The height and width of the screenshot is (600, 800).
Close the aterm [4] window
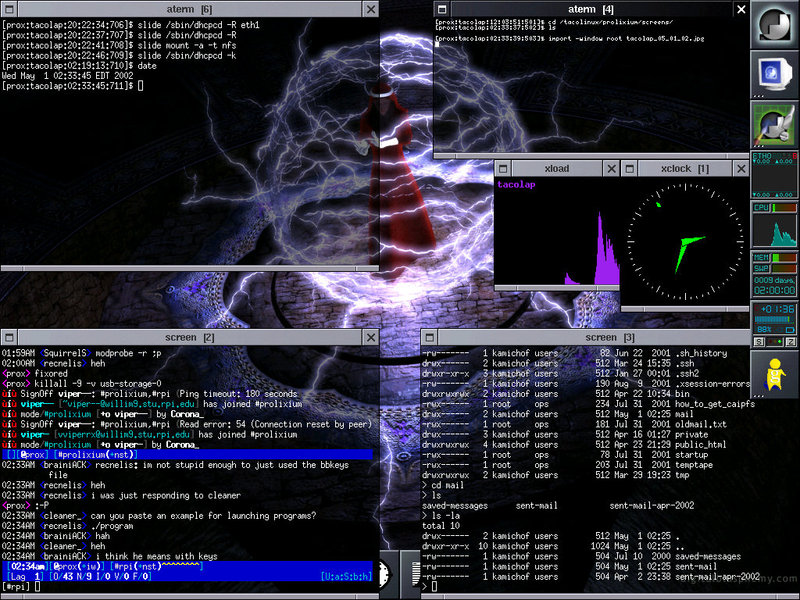741,9
